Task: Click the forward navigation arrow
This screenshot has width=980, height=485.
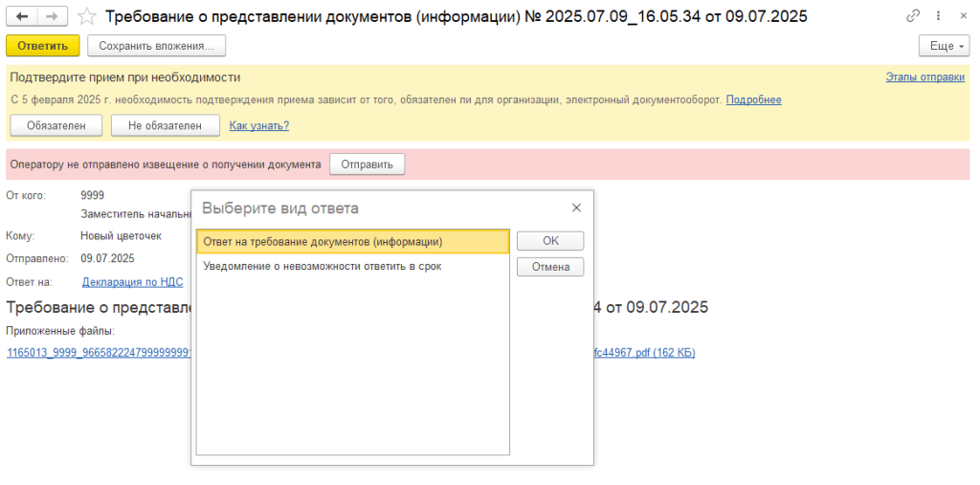Action: point(53,16)
